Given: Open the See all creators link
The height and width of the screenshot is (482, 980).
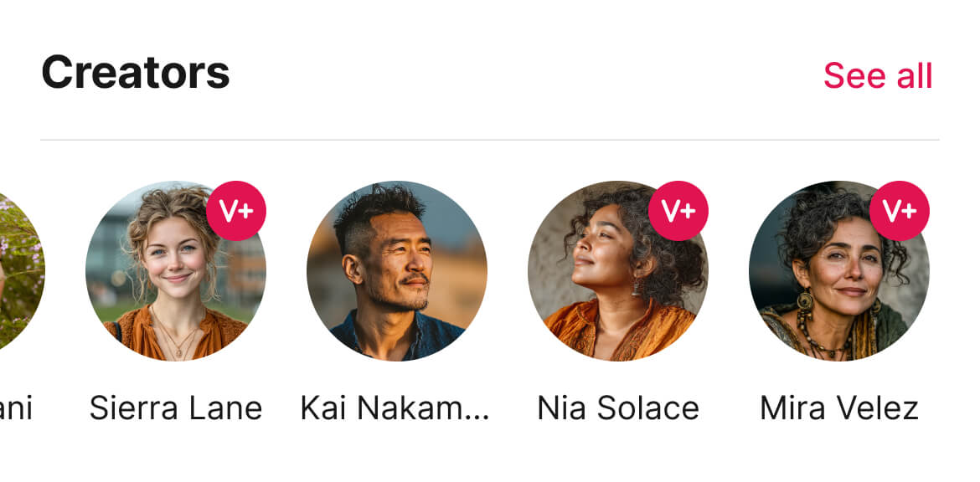Looking at the screenshot, I should click(x=878, y=75).
